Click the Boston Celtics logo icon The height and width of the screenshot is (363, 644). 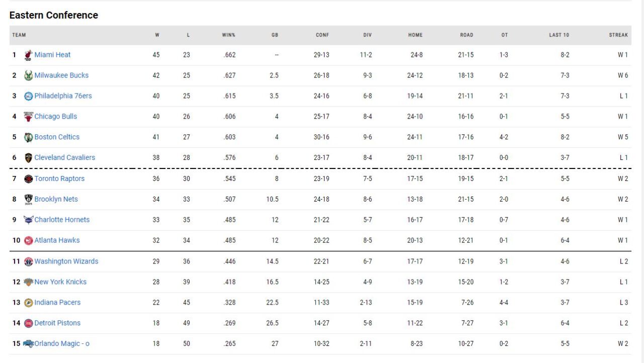pyautogui.click(x=28, y=137)
